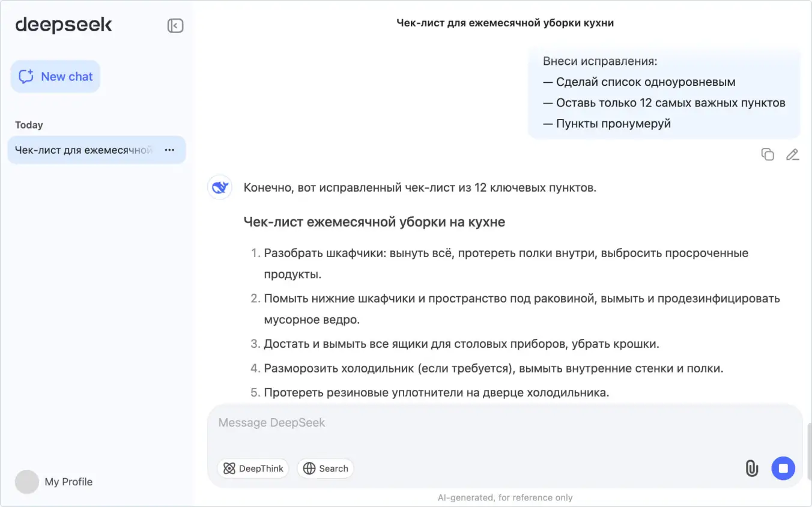Click the profile avatar circle

click(x=27, y=482)
